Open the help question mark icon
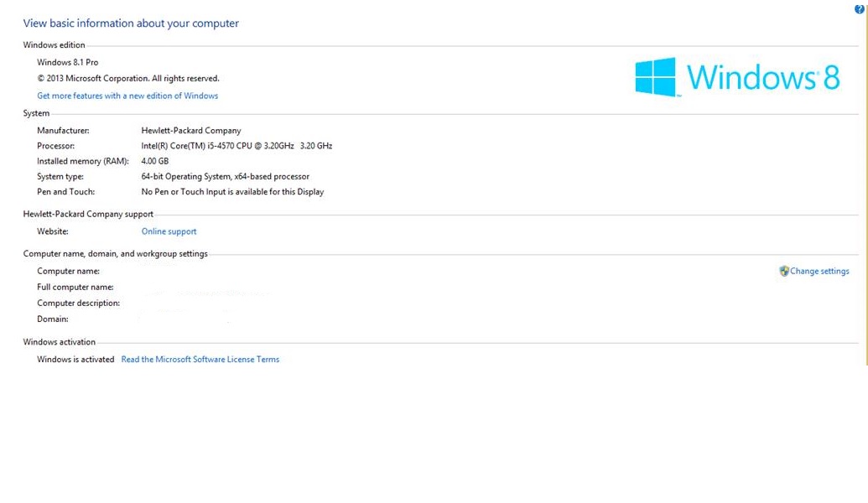Viewport: 868px width, 503px height. (859, 9)
